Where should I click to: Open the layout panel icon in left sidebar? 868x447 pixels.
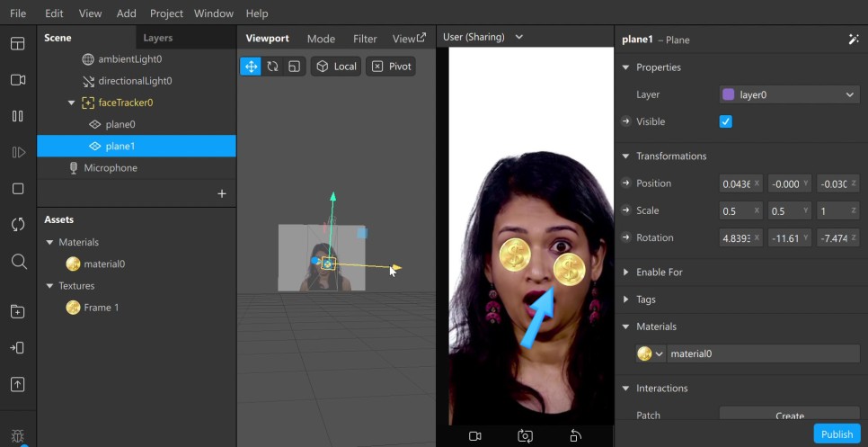(18, 44)
